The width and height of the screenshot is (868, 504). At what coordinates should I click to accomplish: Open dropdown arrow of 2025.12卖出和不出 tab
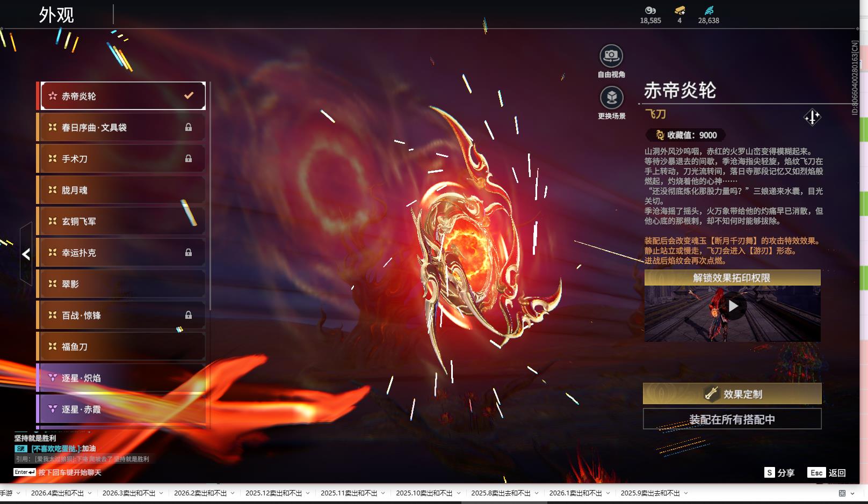tap(308, 493)
